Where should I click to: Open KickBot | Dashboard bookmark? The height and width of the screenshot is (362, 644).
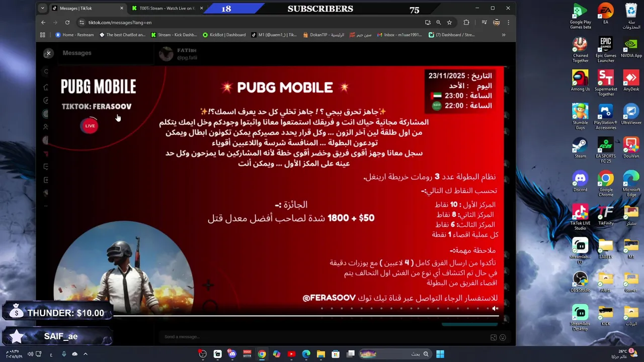(x=224, y=35)
